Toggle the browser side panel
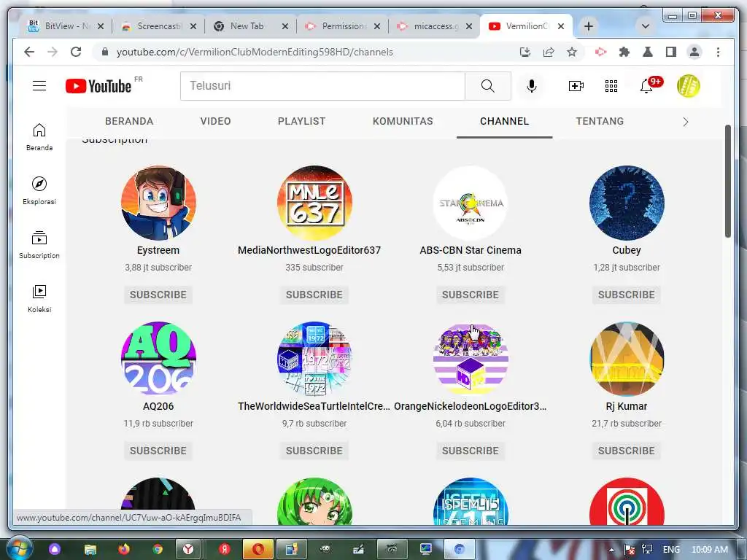 coord(671,52)
